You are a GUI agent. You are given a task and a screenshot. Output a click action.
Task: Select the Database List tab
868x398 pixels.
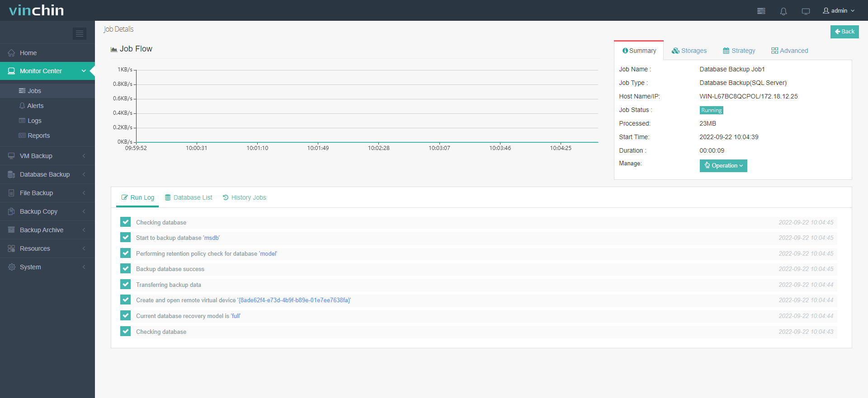(x=189, y=197)
